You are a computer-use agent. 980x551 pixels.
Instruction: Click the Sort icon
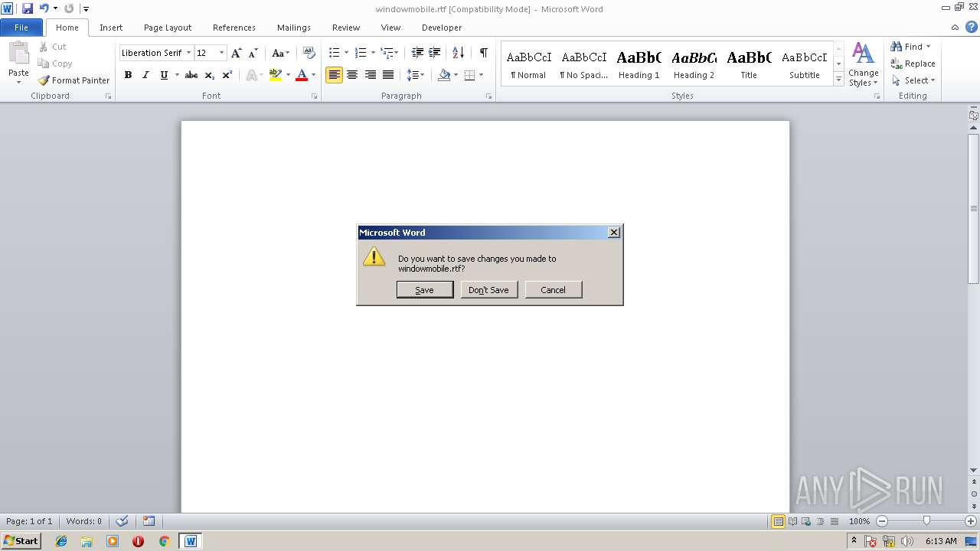point(459,53)
